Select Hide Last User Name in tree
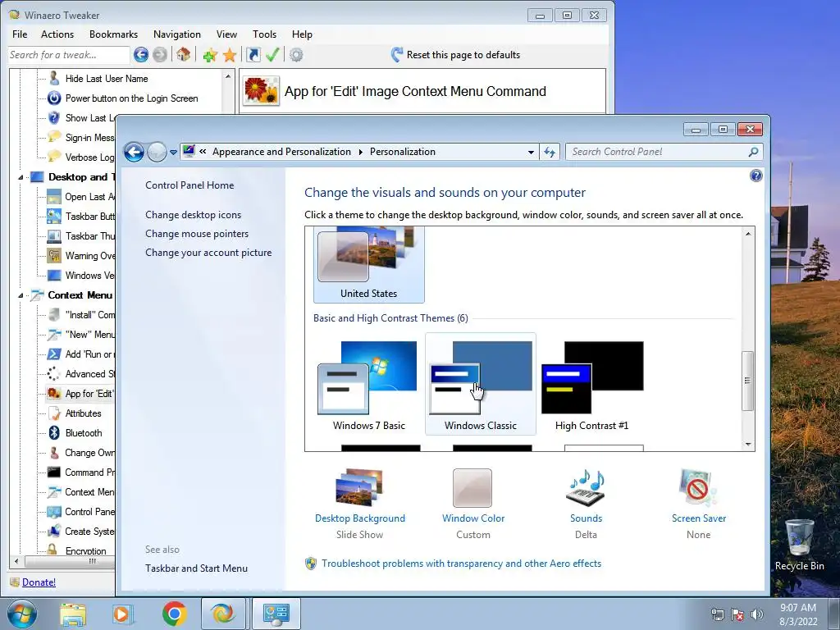The image size is (840, 630). [106, 79]
